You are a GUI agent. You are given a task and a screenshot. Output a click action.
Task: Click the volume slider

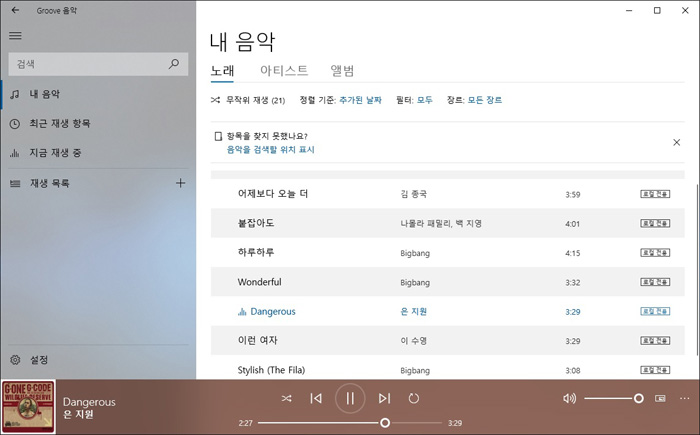[x=614, y=398]
